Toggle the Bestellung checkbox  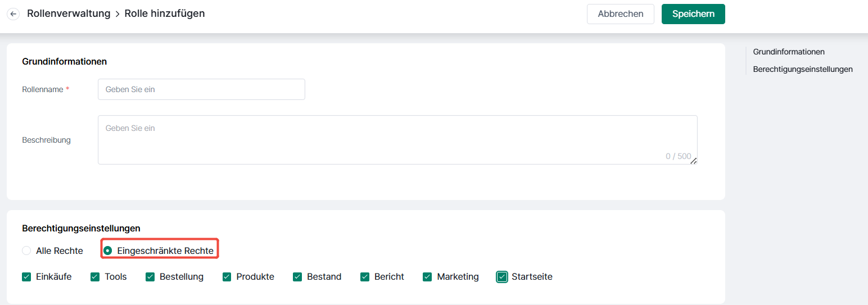[150, 277]
